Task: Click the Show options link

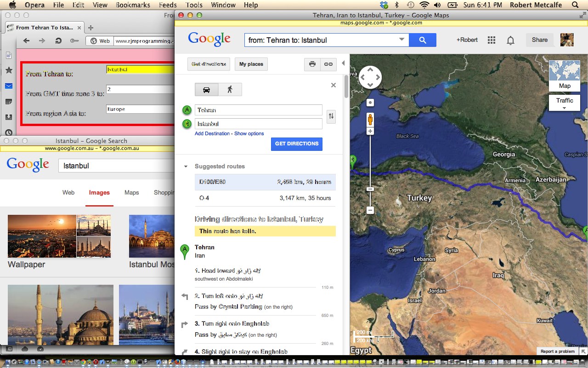Action: [249, 133]
